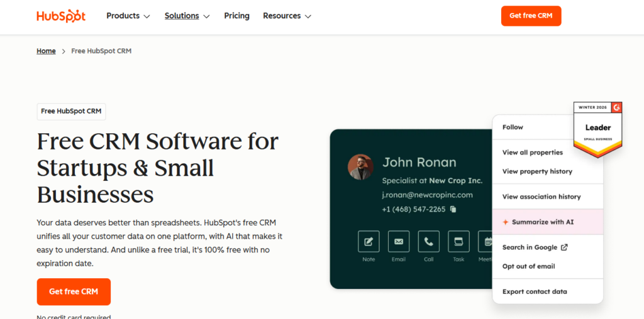Screen dimensions: 644x319
Task: Click John Ronan's profile photo
Action: pos(360,167)
